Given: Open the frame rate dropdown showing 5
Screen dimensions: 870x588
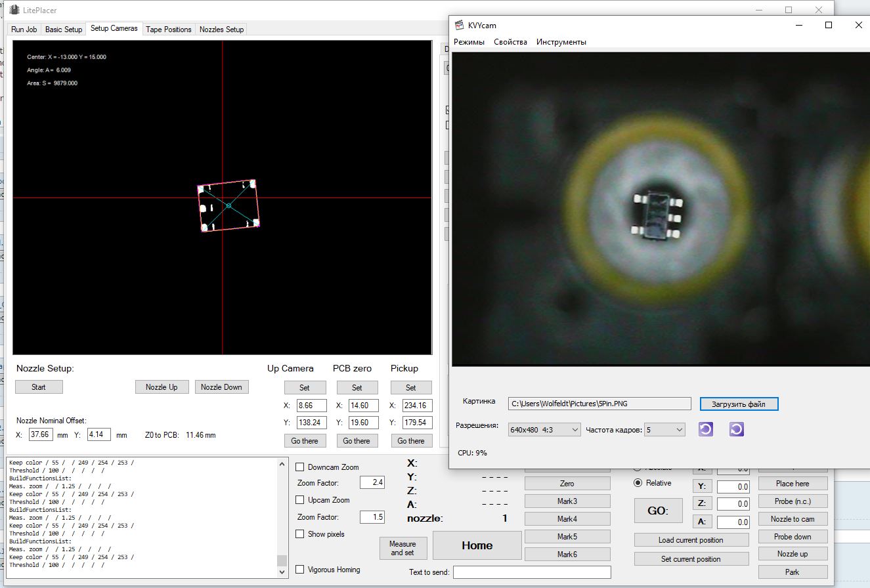Looking at the screenshot, I should 664,430.
